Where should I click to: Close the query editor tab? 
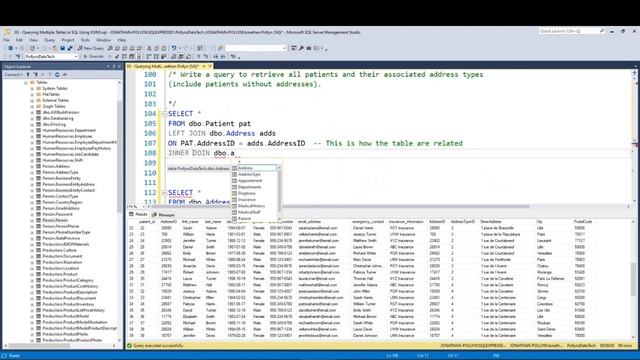tap(210, 66)
